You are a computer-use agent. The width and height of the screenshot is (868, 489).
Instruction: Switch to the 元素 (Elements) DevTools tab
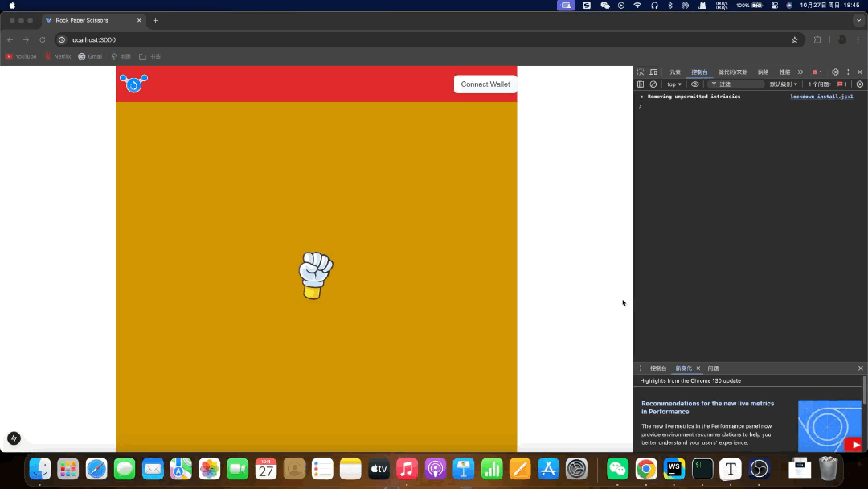(x=675, y=72)
